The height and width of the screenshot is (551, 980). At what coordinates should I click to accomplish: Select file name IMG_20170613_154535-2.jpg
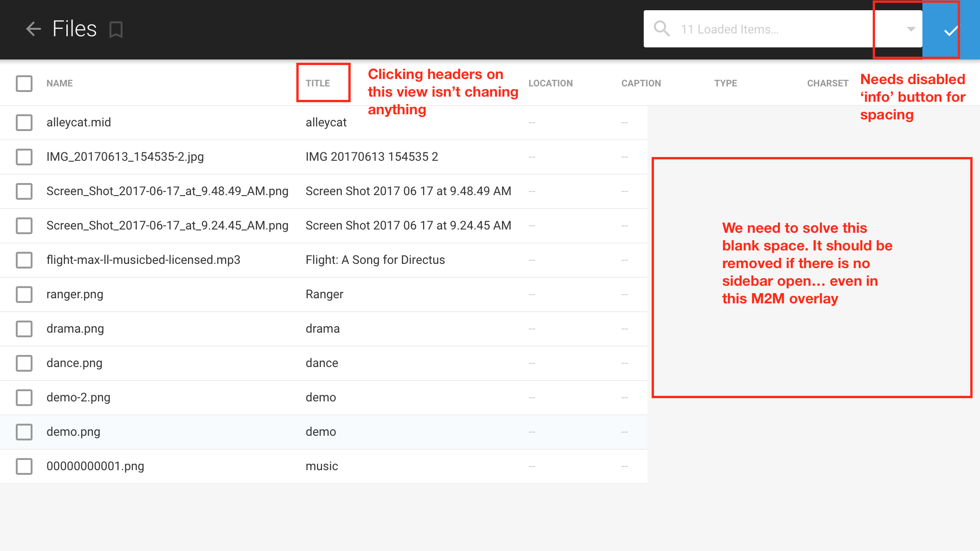(125, 157)
